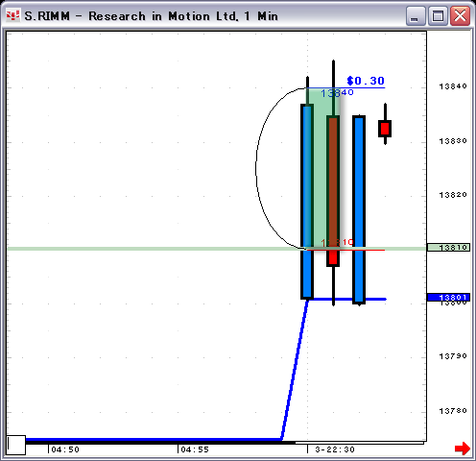Image resolution: width=476 pixels, height=461 pixels.
Task: Click the 13820 price axis label
Action: tap(453, 195)
